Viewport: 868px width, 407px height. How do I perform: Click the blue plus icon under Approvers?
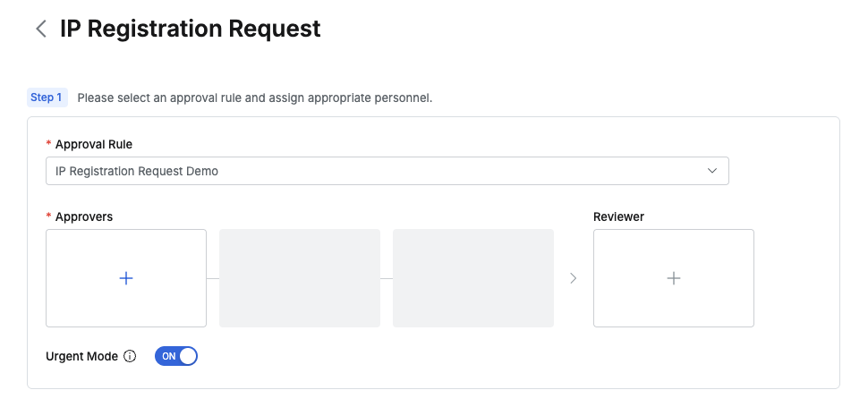pos(126,278)
